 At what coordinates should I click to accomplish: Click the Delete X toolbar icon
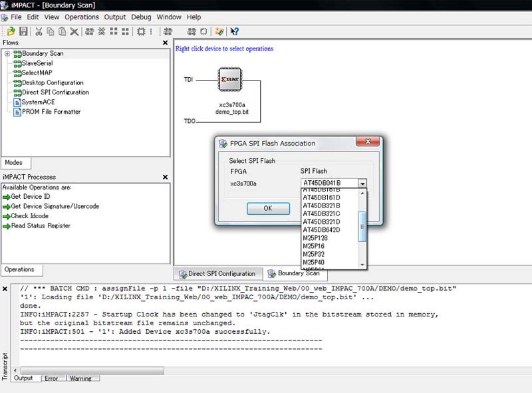(x=74, y=31)
